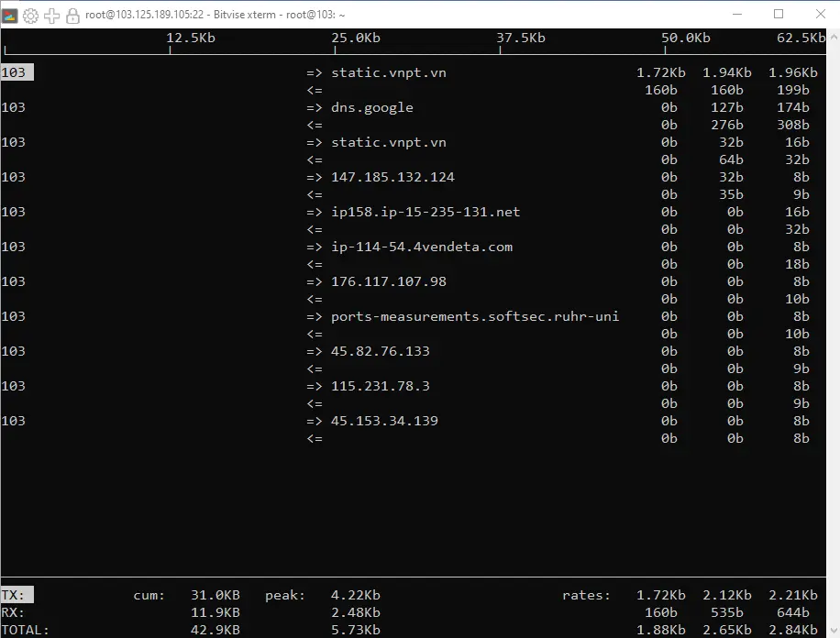The width and height of the screenshot is (840, 638).
Task: Click the 1.94Kb rate value
Action: pyautogui.click(x=727, y=72)
